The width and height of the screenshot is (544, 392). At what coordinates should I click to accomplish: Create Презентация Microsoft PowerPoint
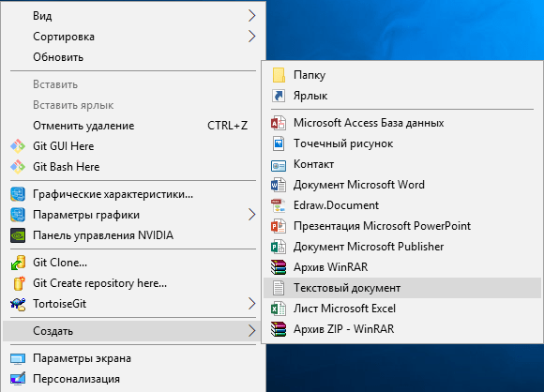[x=402, y=226]
